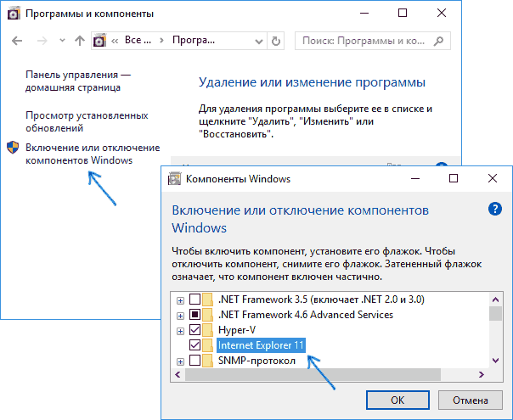Screen dimensions: 513x420
Task: Click the address bar Control Panel icon
Action: tap(99, 41)
